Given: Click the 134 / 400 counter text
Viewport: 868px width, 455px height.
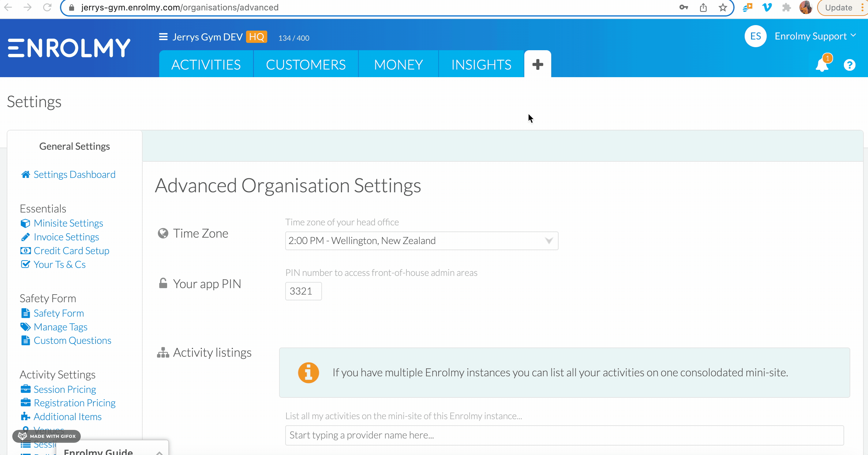Looking at the screenshot, I should click(x=294, y=38).
